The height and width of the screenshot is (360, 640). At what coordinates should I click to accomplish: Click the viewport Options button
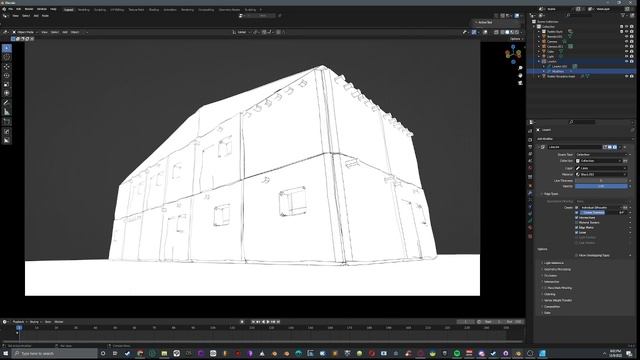click(516, 39)
